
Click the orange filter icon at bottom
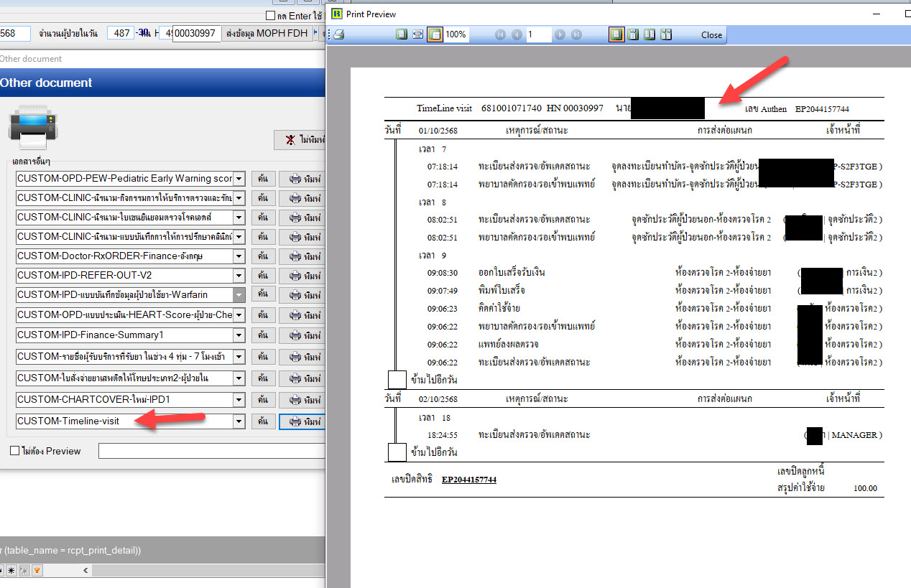[37, 571]
